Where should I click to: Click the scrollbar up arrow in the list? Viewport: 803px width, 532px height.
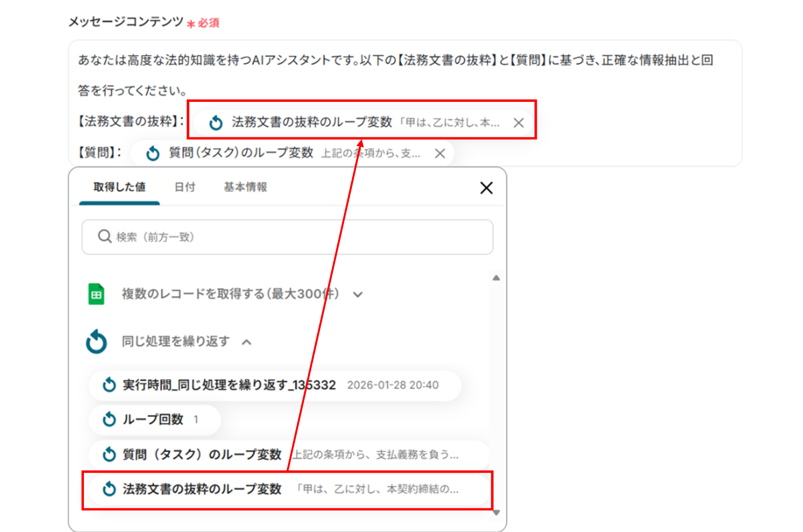pos(496,278)
